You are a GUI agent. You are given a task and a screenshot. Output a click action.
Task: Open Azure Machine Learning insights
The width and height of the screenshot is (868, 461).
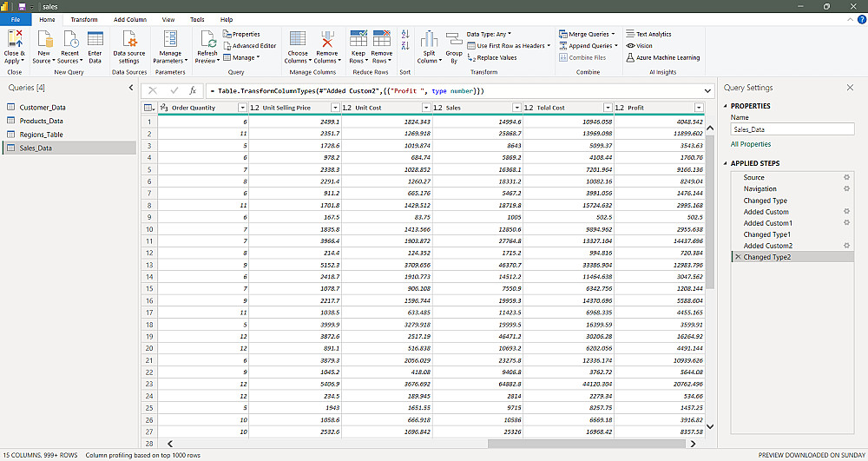point(662,58)
